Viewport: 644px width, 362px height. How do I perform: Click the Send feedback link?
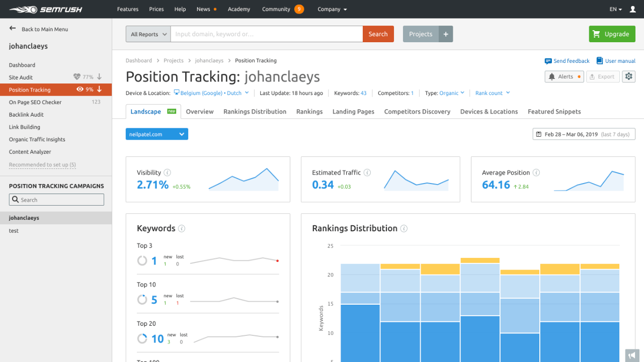[x=567, y=61]
